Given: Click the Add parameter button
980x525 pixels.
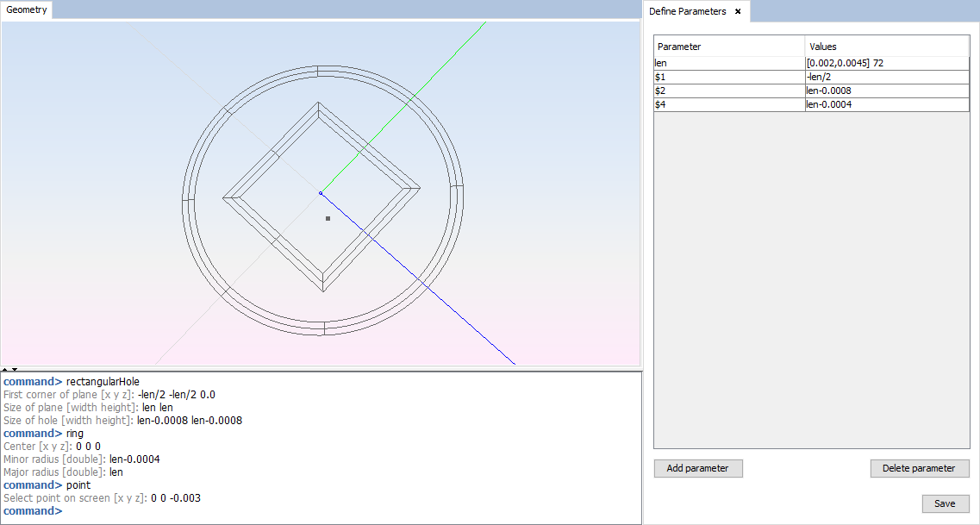Looking at the screenshot, I should click(x=698, y=468).
